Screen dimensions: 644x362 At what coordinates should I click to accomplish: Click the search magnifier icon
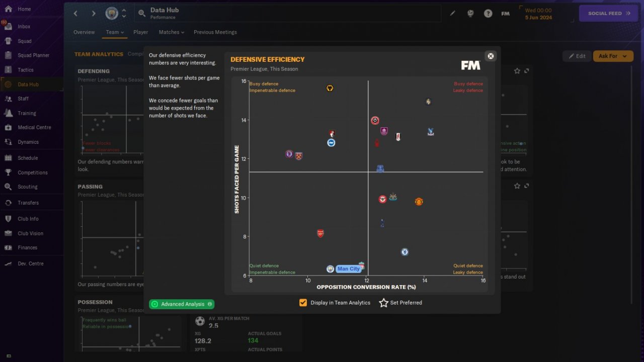(141, 14)
